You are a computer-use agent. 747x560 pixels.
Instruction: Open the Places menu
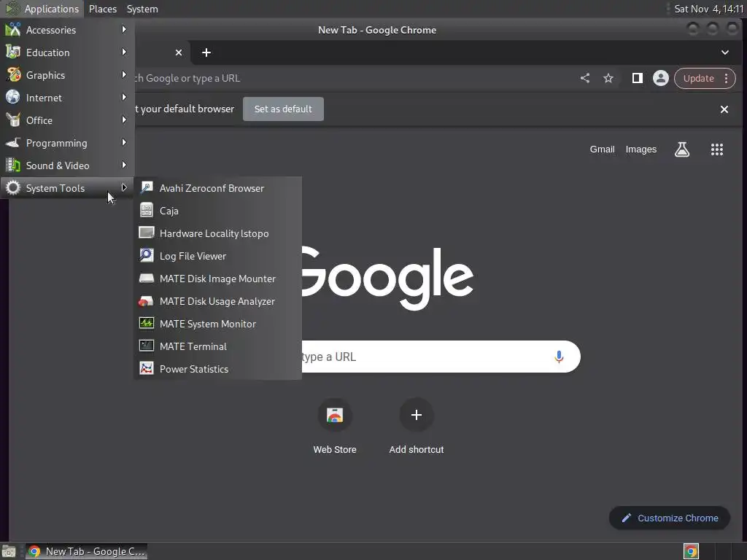[x=103, y=9]
